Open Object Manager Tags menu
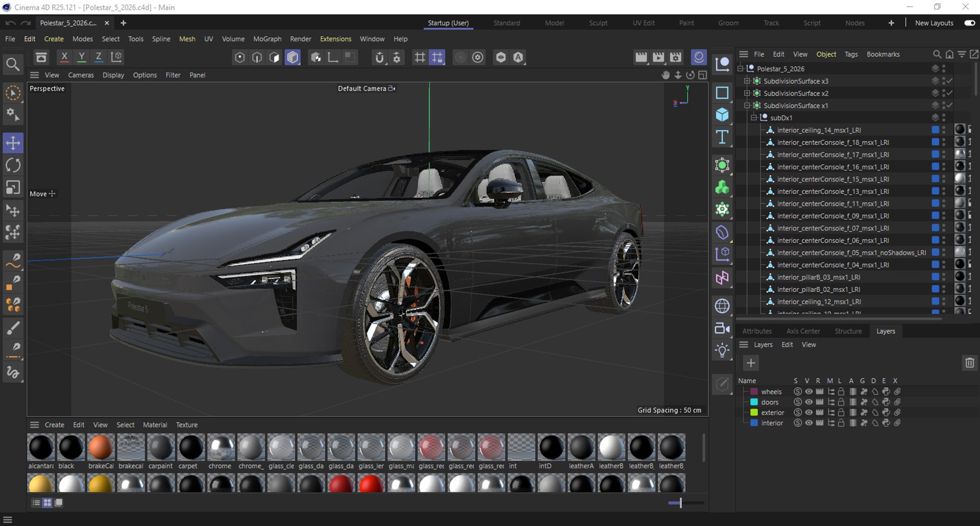980x526 pixels. [x=851, y=54]
